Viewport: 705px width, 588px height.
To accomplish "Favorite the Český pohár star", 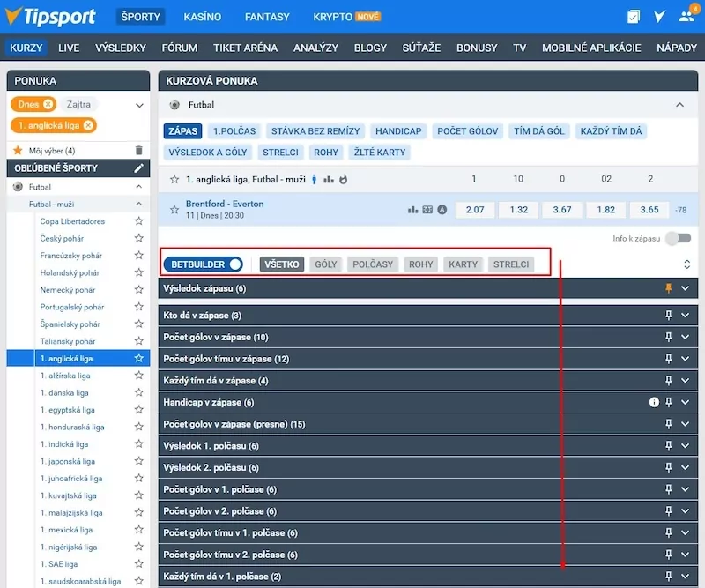I will (x=139, y=238).
